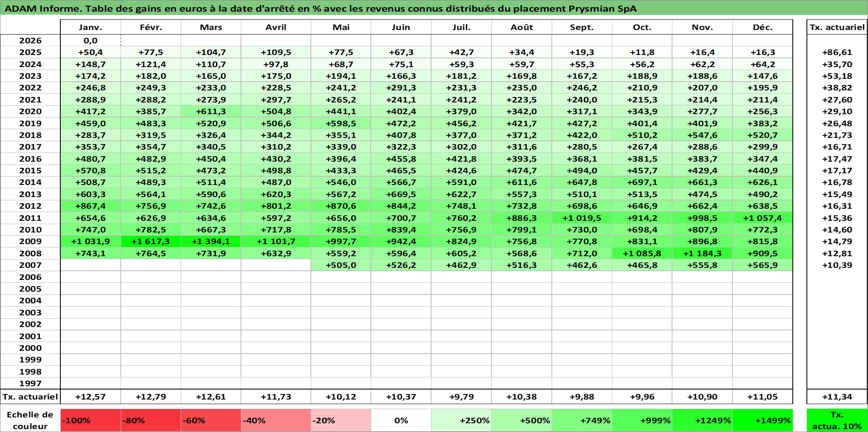Click the Juin column header
868x432 pixels.
[x=401, y=27]
